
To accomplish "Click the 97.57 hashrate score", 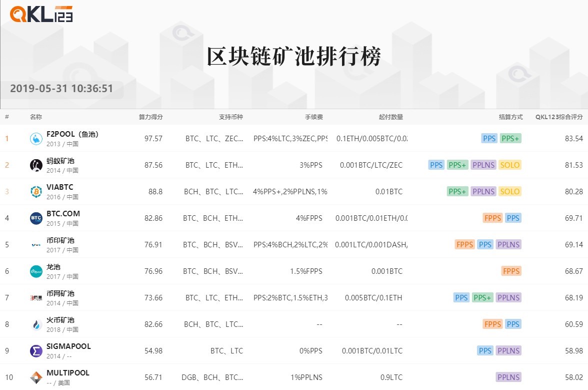I will 153,139.
